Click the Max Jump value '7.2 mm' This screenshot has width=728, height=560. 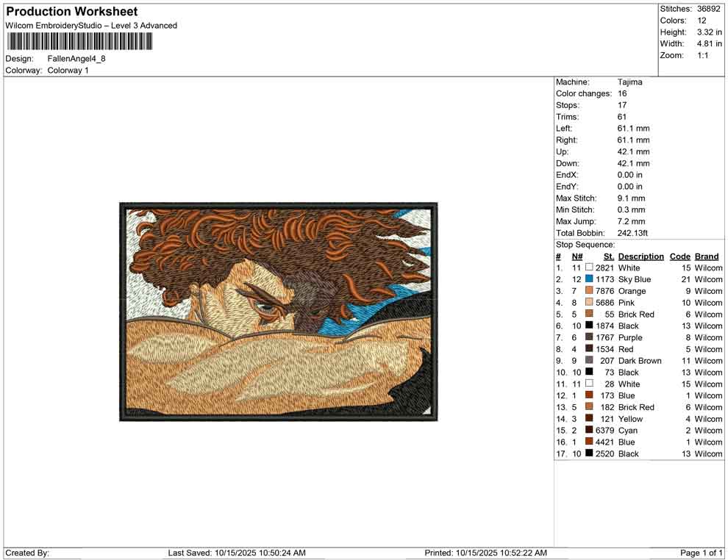(632, 221)
